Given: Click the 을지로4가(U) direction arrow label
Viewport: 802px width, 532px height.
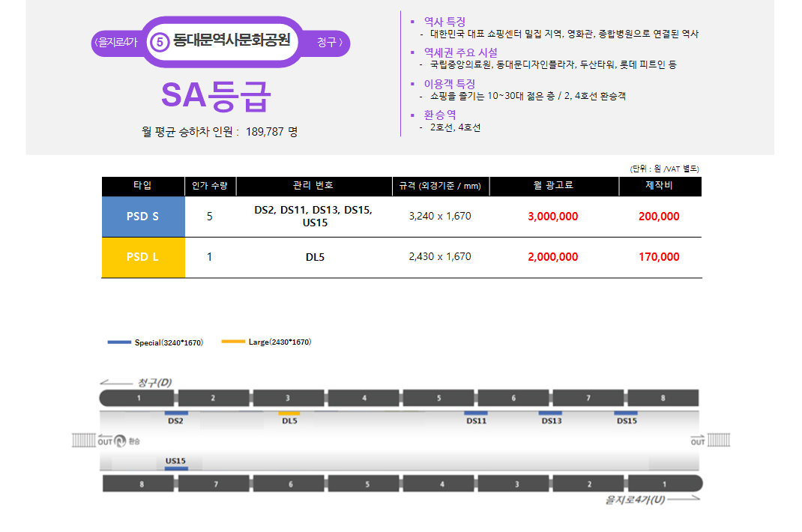Looking at the screenshot, I should pos(653,499).
